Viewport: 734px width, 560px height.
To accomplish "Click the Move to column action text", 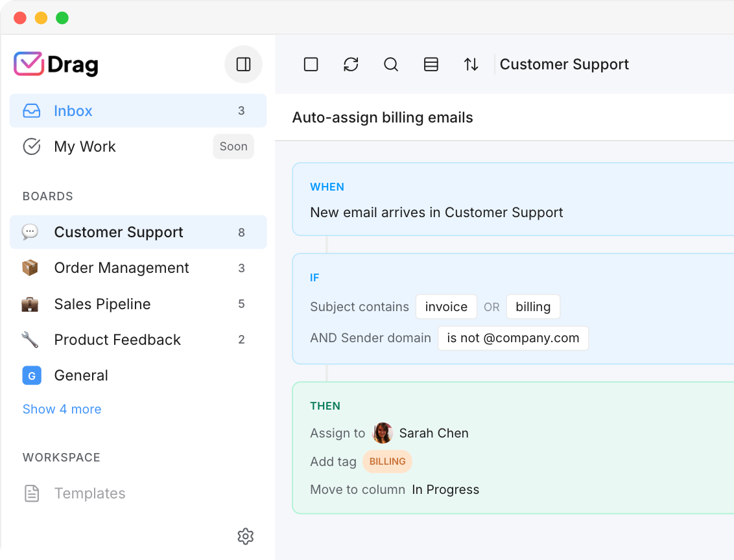I will 358,489.
